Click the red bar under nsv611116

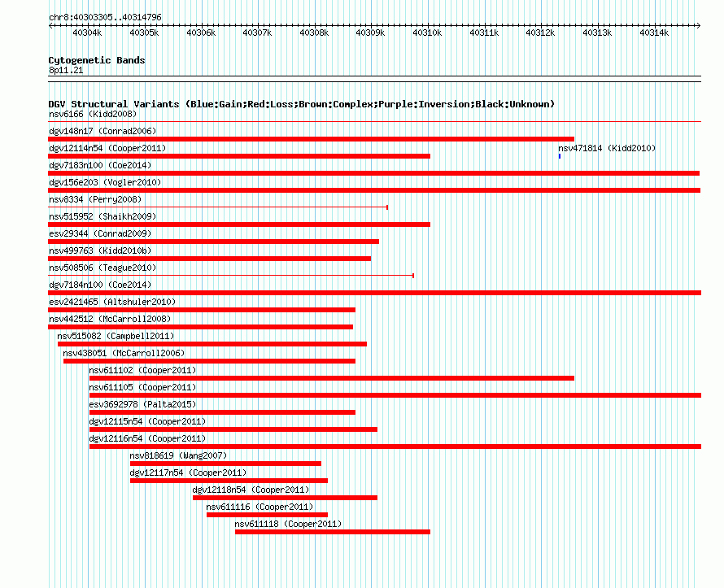tap(268, 515)
